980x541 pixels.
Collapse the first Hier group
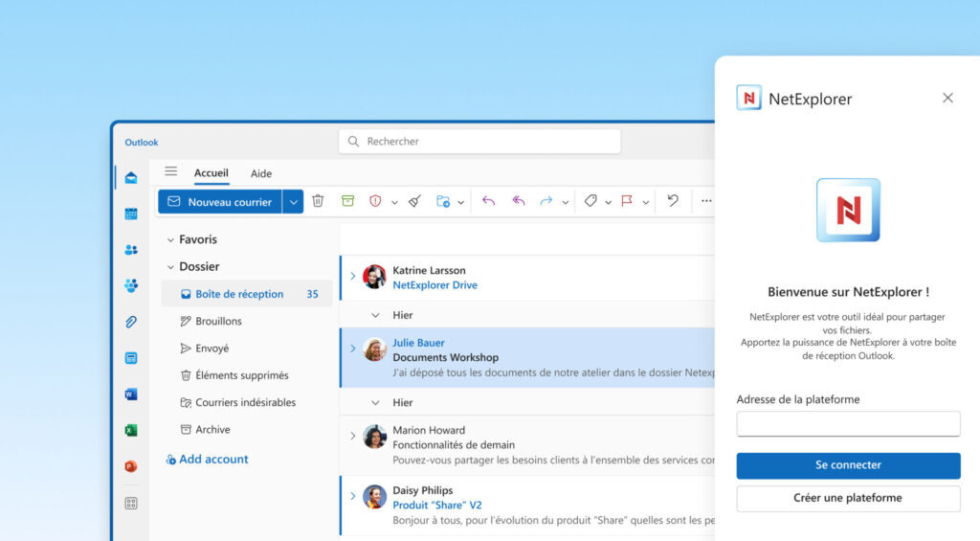[375, 315]
